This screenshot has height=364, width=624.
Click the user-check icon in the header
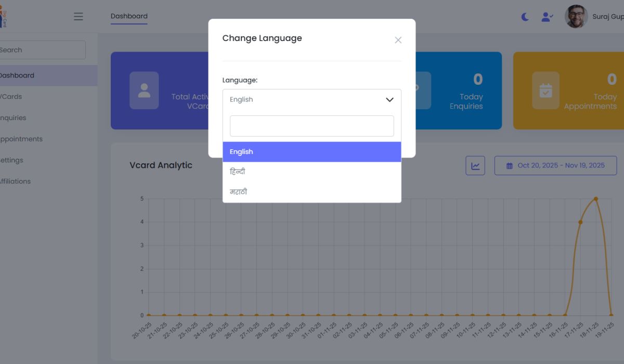[x=547, y=17]
